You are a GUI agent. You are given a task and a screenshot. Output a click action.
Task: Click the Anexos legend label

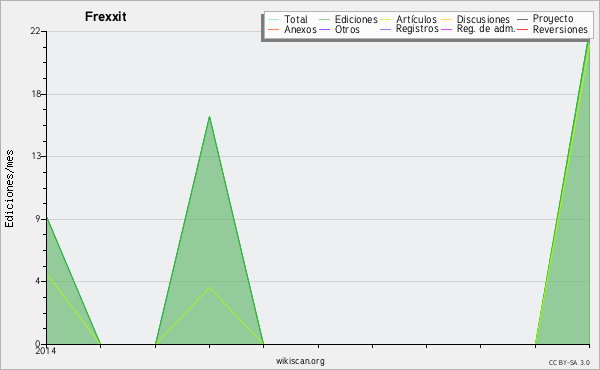[300, 29]
